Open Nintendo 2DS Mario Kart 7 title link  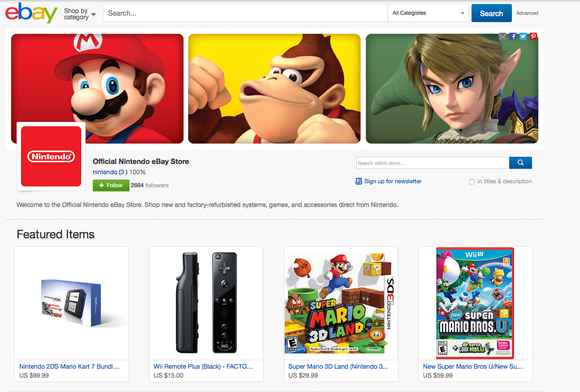(x=69, y=366)
